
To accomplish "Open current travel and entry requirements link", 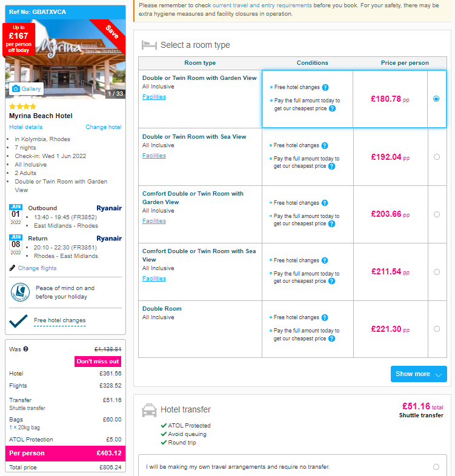I will (x=262, y=5).
